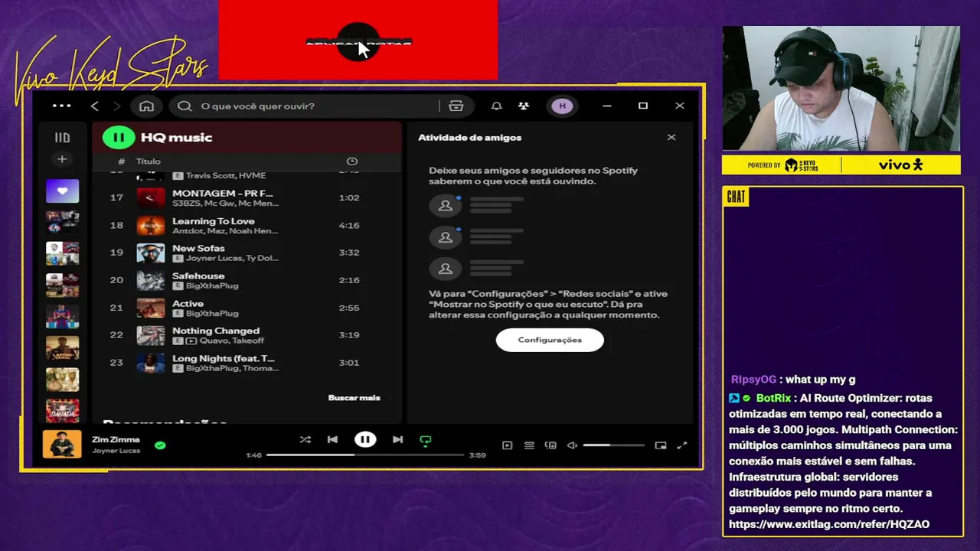980x551 pixels.
Task: Close the Atividade de amigos panel
Action: [671, 138]
